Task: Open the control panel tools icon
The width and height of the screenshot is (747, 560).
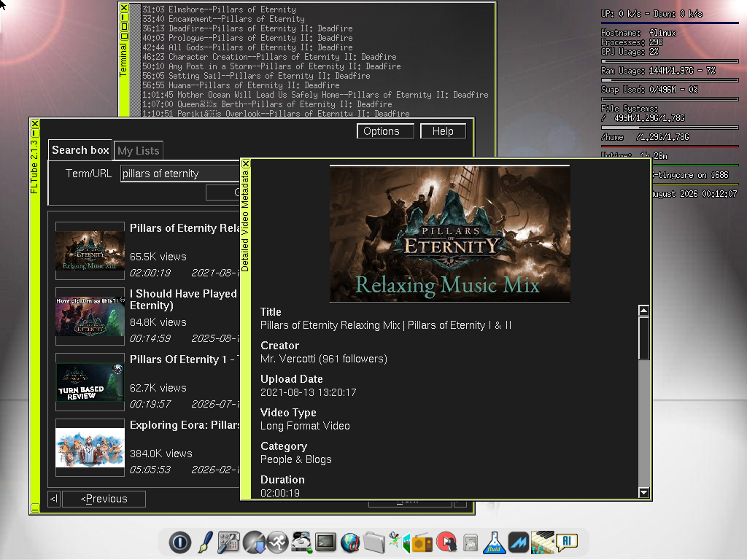Action: coord(228,542)
